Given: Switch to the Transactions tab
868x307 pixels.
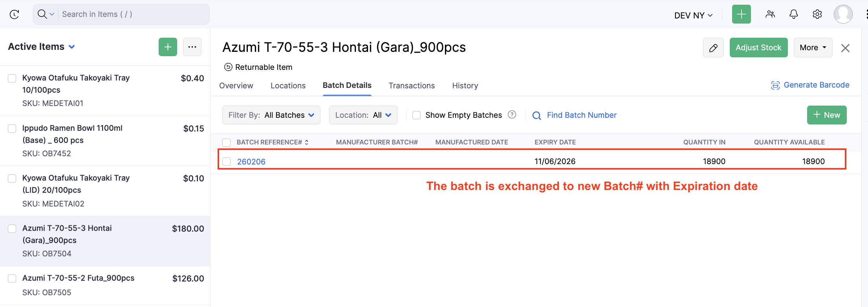Looking at the screenshot, I should (x=411, y=86).
